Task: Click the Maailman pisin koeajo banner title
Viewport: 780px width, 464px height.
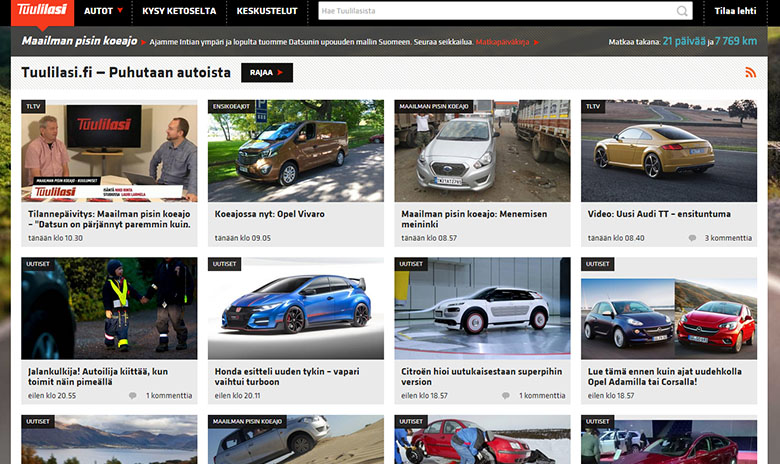Action: [79, 41]
